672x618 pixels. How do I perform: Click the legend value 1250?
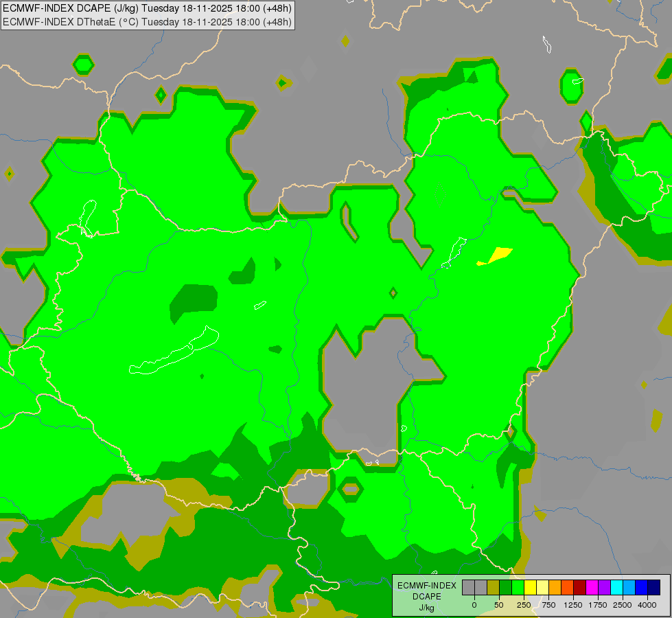click(573, 605)
